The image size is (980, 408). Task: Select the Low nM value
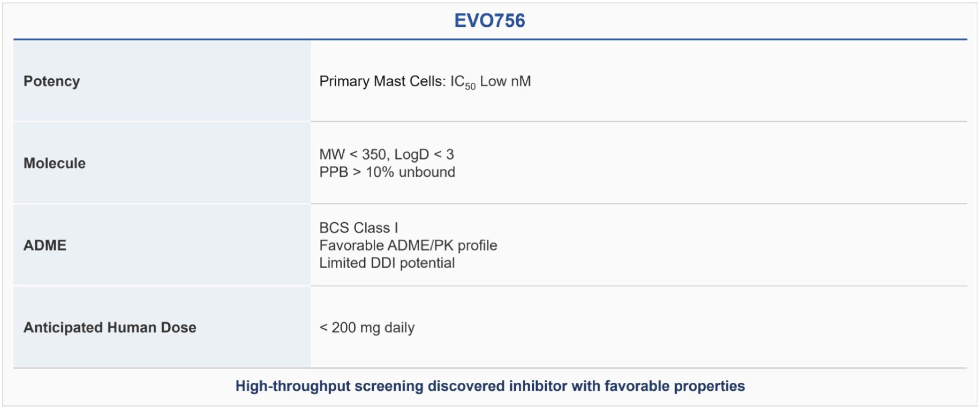point(505,81)
